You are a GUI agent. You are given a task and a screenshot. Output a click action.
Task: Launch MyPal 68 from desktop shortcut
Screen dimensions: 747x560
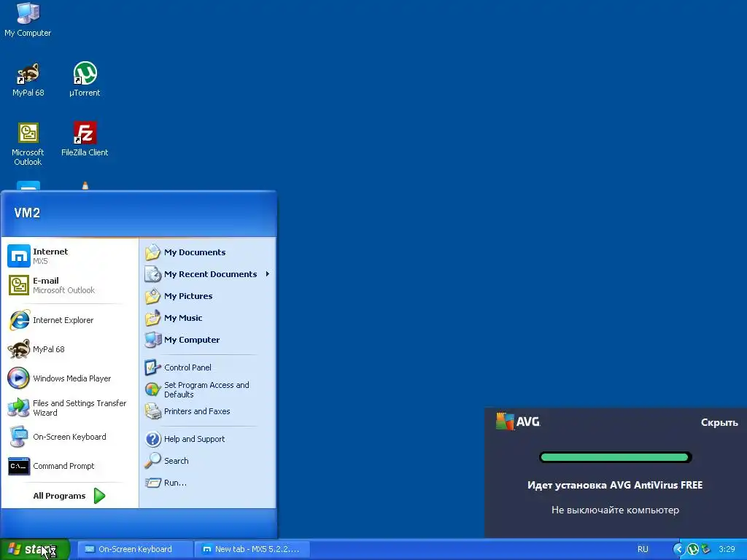coord(28,79)
